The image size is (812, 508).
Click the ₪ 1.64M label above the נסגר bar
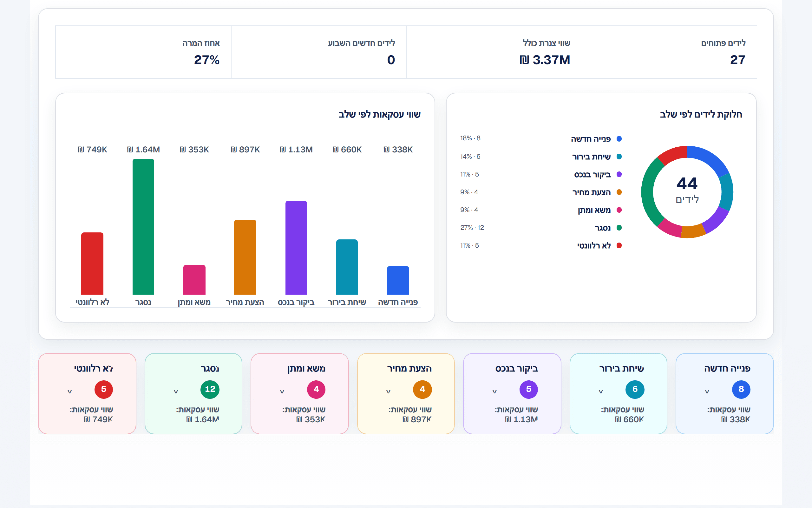click(143, 150)
